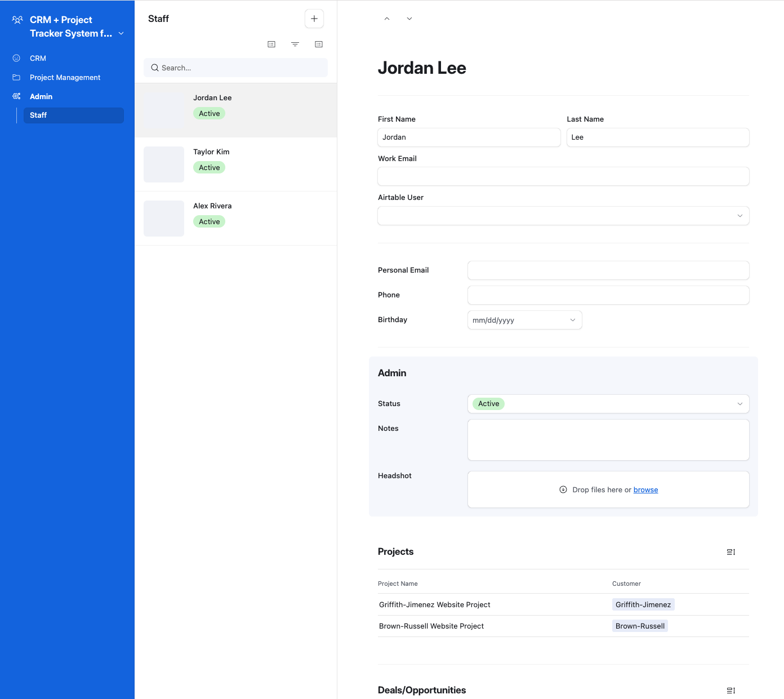This screenshot has width=784, height=699.
Task: Click the right list-view icon above Staff records
Action: click(319, 44)
